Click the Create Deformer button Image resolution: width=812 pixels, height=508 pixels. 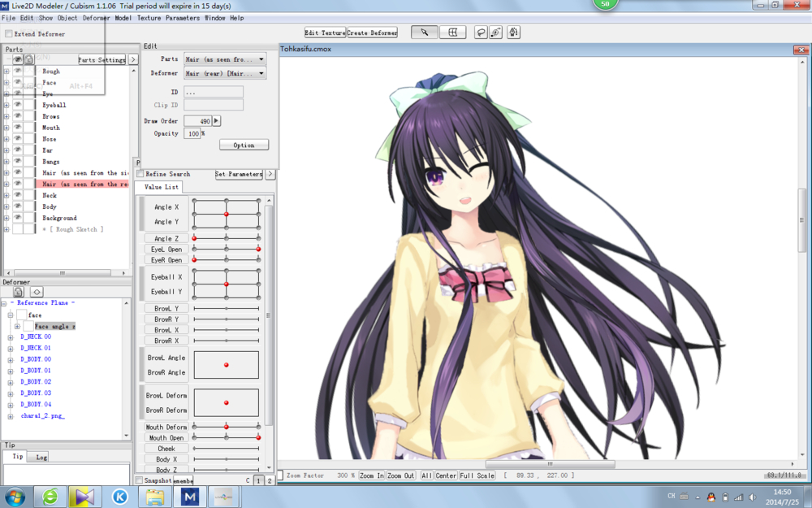pos(373,33)
